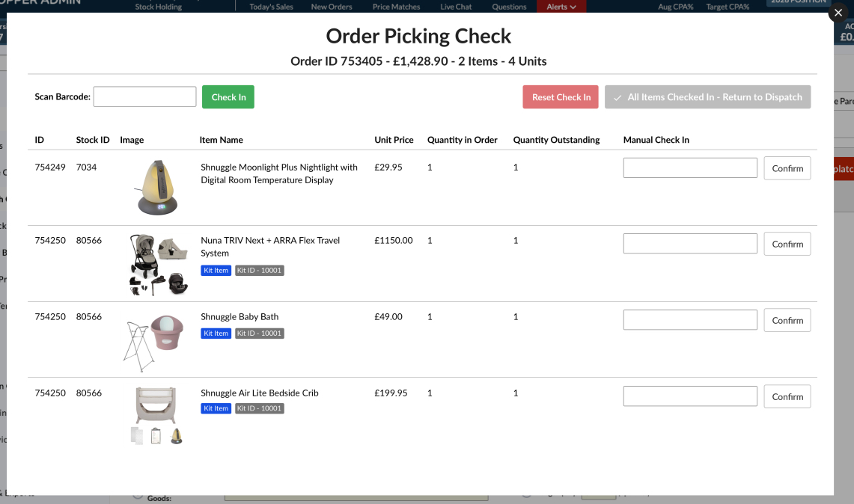Click Kit ID - 10001 badge under Shnuggle Baby Bath

coord(259,333)
